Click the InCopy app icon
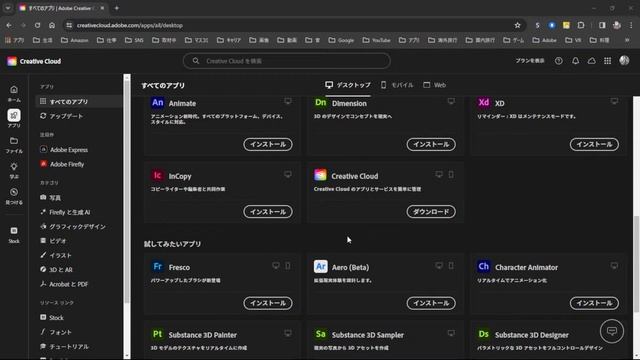The width and height of the screenshot is (640, 360). (158, 175)
